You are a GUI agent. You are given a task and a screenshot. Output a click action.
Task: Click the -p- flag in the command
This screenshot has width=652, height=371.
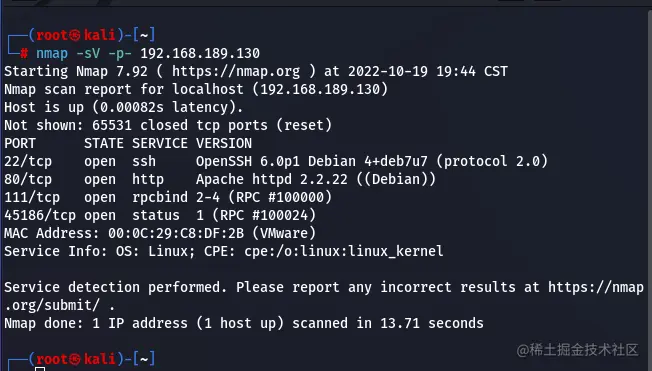120,53
